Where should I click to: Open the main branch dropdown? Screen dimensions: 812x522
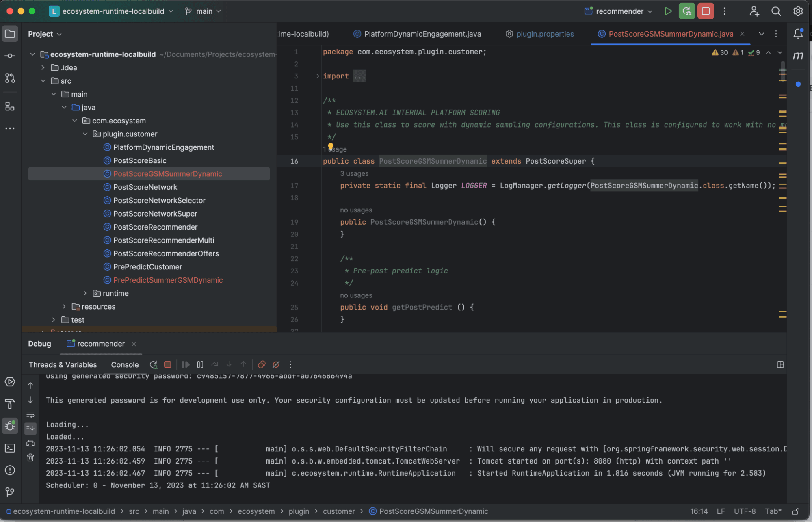click(202, 11)
